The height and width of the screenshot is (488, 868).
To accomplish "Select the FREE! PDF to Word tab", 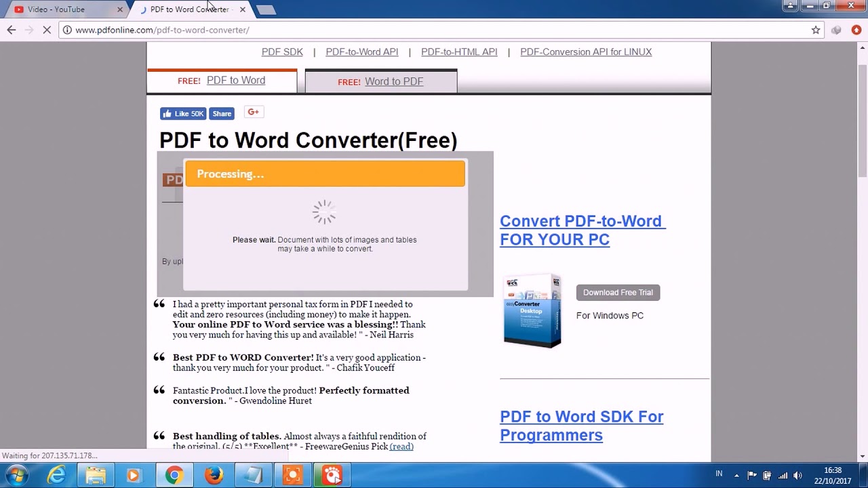I will 222,81.
